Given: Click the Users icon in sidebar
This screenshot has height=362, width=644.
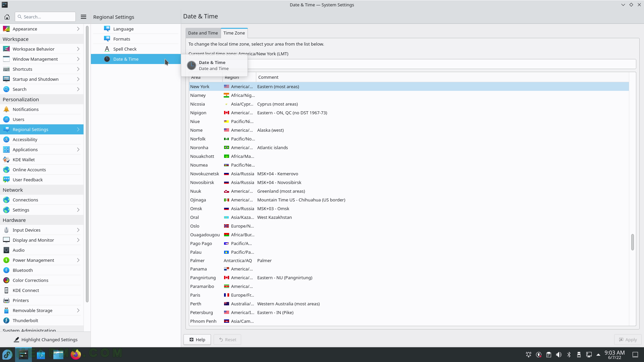Looking at the screenshot, I should [x=6, y=119].
